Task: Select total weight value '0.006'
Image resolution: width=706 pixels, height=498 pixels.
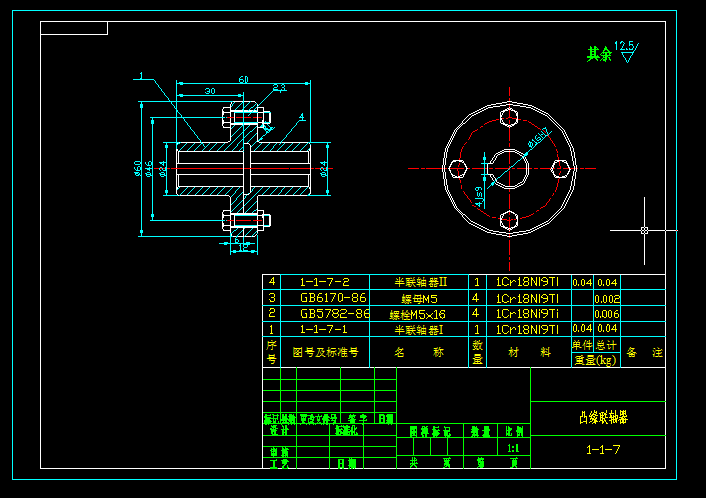Action: (607, 314)
